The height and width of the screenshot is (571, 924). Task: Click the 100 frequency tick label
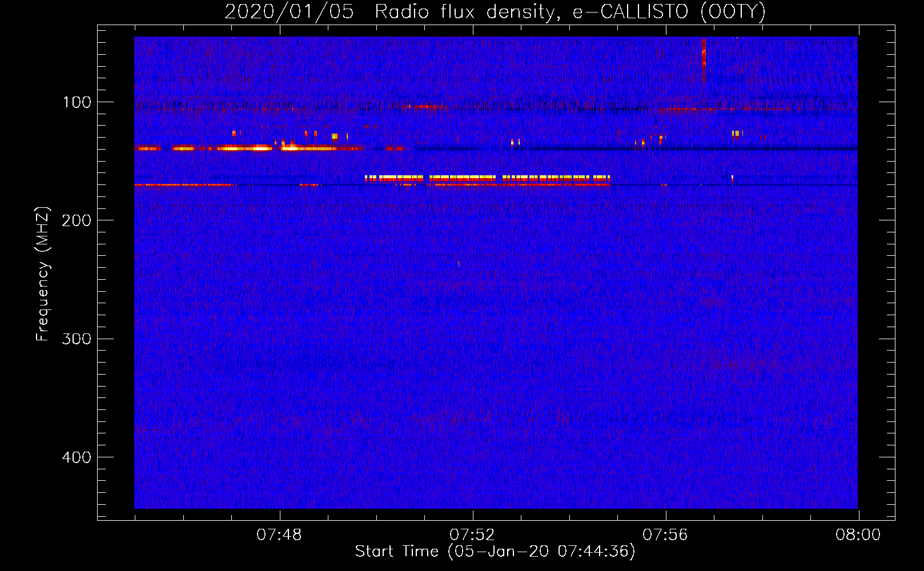point(77,102)
